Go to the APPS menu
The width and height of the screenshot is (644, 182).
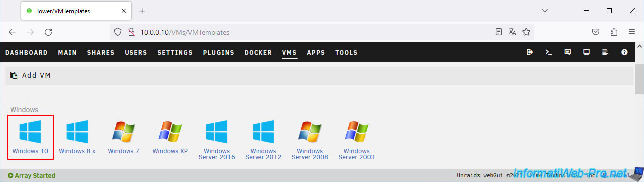tap(316, 52)
